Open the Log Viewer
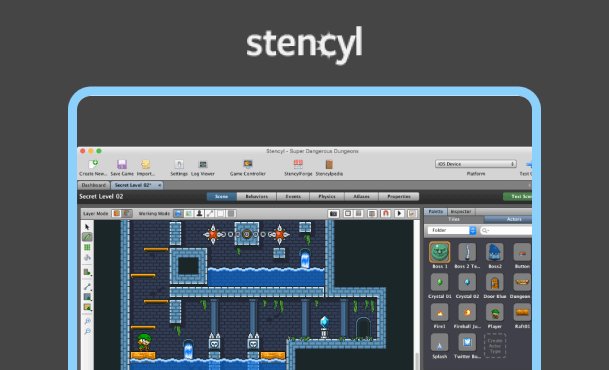Image resolution: width=609 pixels, height=370 pixels. click(x=203, y=165)
